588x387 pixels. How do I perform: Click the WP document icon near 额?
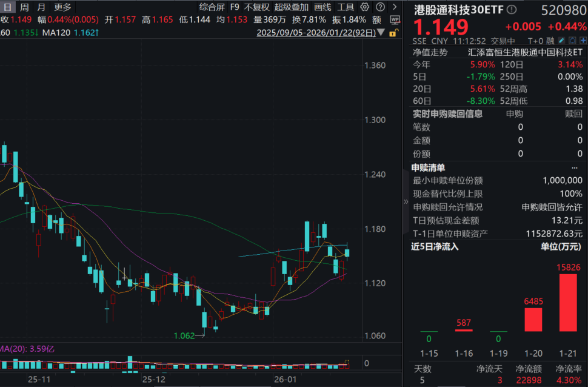coord(395,20)
